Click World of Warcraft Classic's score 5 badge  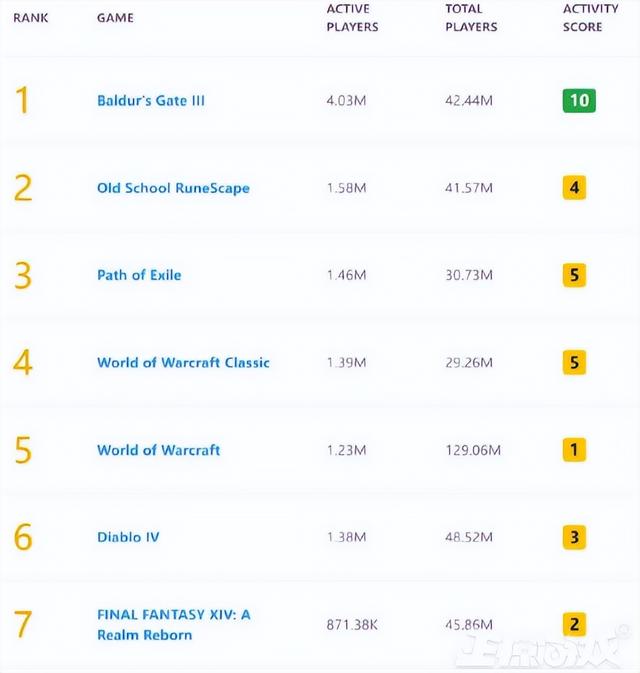click(x=574, y=363)
